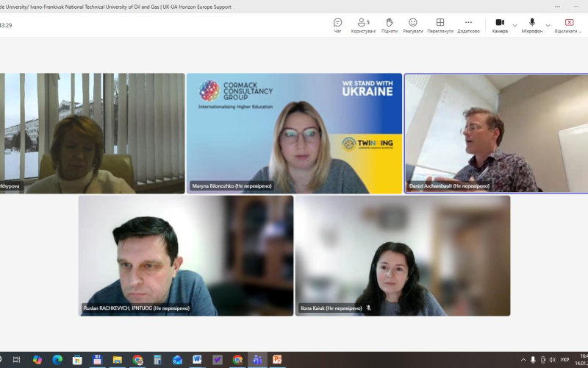The width and height of the screenshot is (588, 368).
Task: Change layout via Переглянути icon
Action: (x=440, y=25)
